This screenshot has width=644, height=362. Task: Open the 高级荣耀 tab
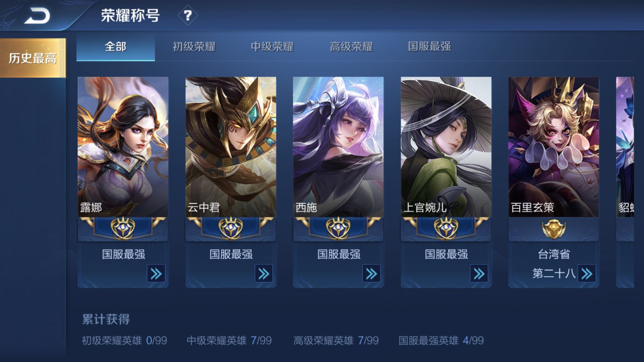pos(351,47)
